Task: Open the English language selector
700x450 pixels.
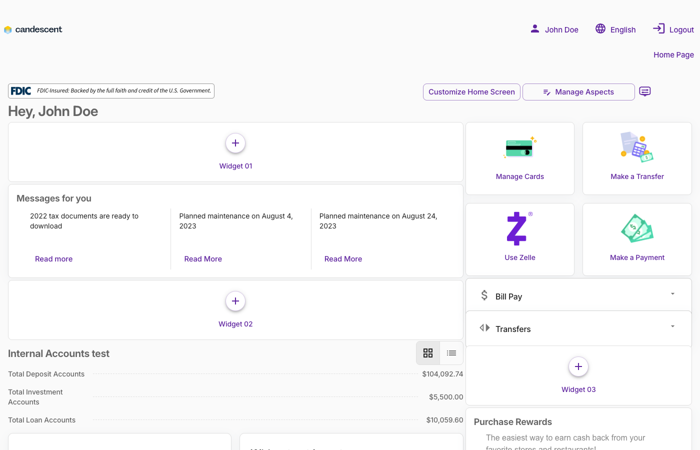Action: click(x=623, y=30)
